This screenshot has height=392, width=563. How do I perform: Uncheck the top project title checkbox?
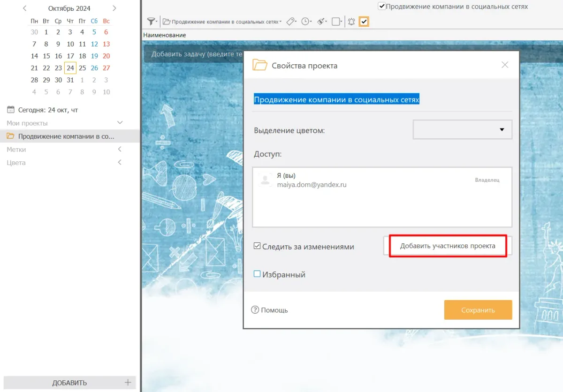pos(382,7)
